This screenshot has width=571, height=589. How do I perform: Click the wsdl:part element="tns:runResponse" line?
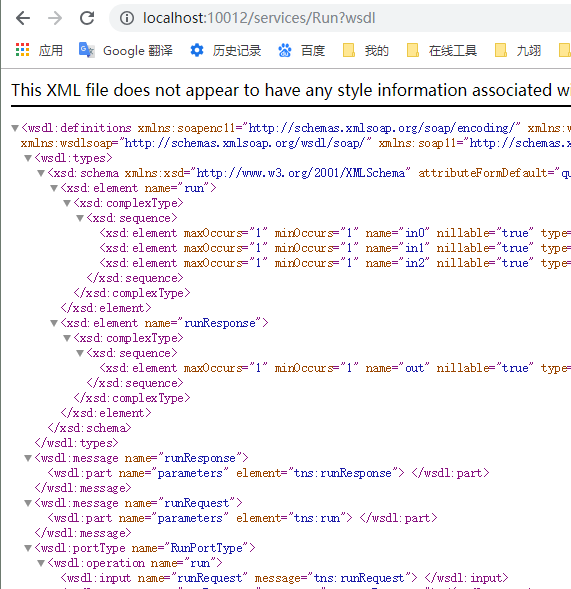coord(269,473)
